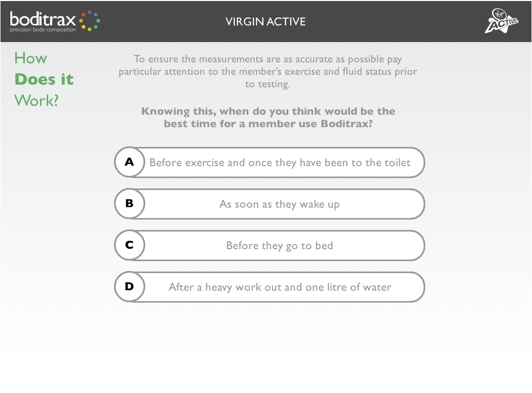Select the letter C circle badge

click(130, 245)
